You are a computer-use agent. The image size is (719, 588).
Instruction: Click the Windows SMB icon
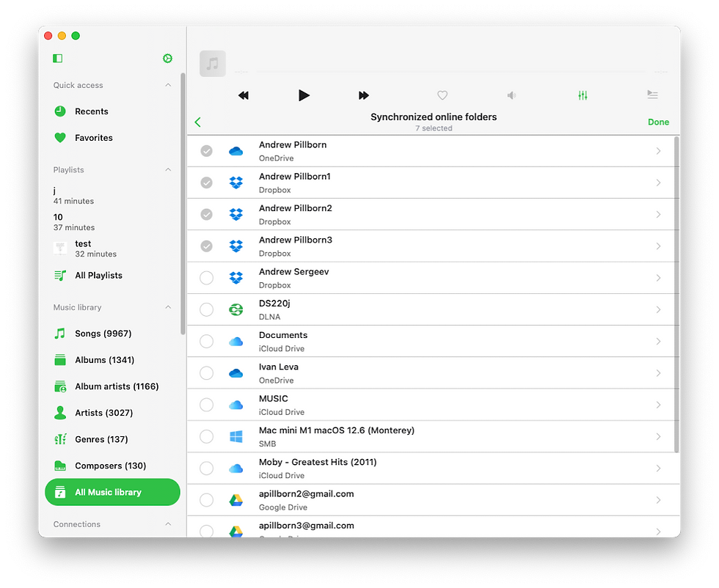pyautogui.click(x=236, y=437)
